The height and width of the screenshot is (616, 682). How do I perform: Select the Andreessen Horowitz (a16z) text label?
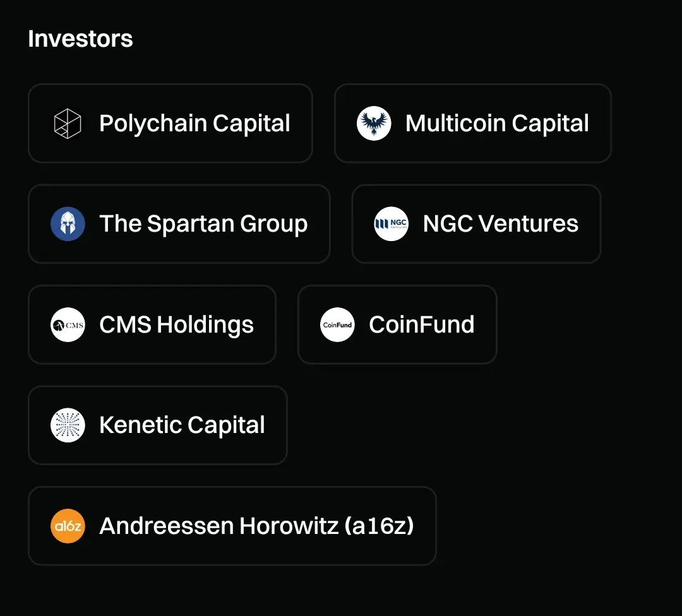pos(256,526)
